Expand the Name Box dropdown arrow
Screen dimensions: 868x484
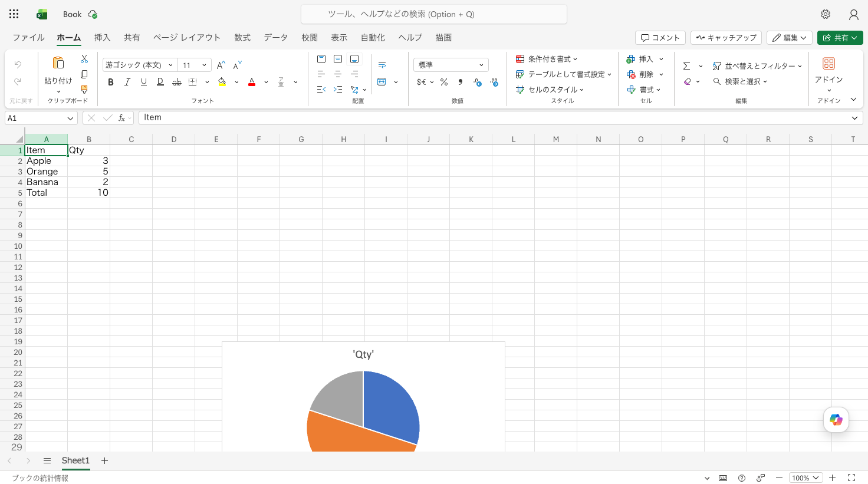70,118
